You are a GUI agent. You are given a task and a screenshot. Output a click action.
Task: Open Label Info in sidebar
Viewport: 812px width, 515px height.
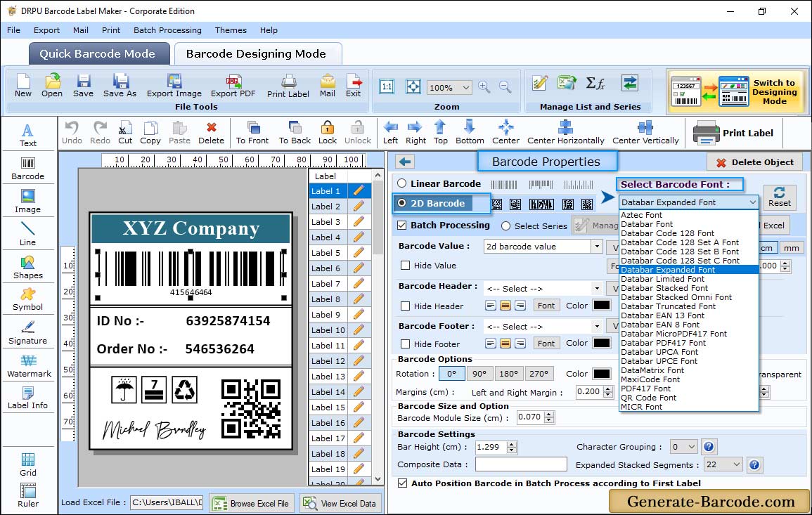click(28, 398)
